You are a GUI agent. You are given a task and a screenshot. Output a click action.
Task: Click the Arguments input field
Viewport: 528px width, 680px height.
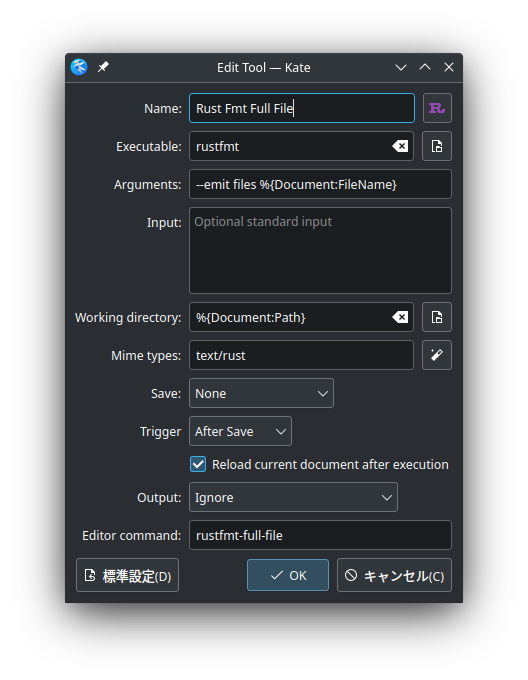tap(320, 184)
